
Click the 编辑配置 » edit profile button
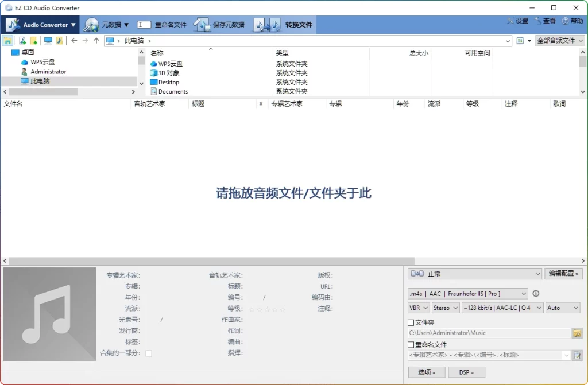click(x=563, y=274)
